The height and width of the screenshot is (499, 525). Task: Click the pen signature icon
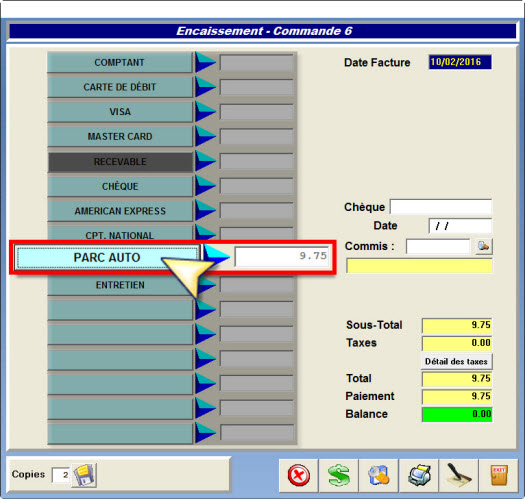pos(459,475)
